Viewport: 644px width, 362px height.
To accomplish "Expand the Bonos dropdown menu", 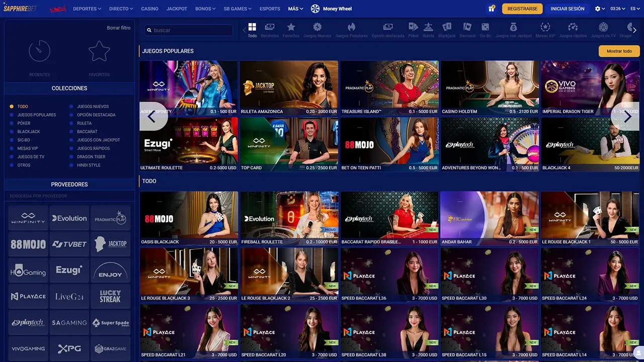I will (205, 9).
